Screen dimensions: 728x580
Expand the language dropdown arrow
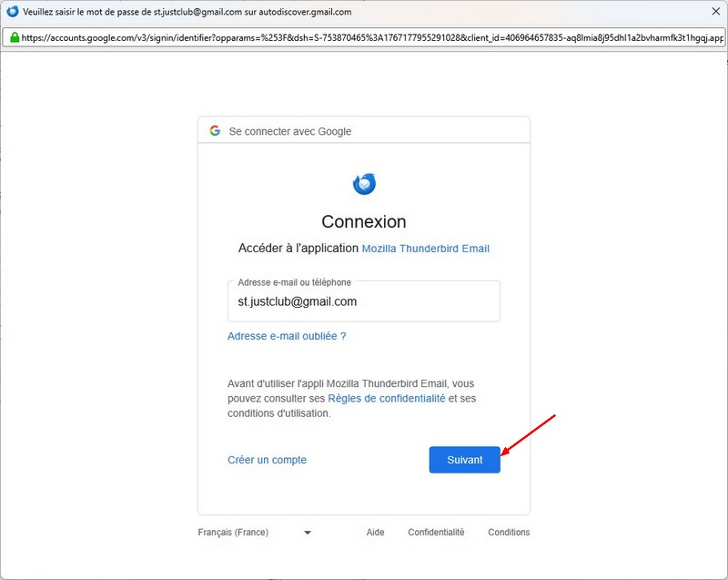click(307, 533)
